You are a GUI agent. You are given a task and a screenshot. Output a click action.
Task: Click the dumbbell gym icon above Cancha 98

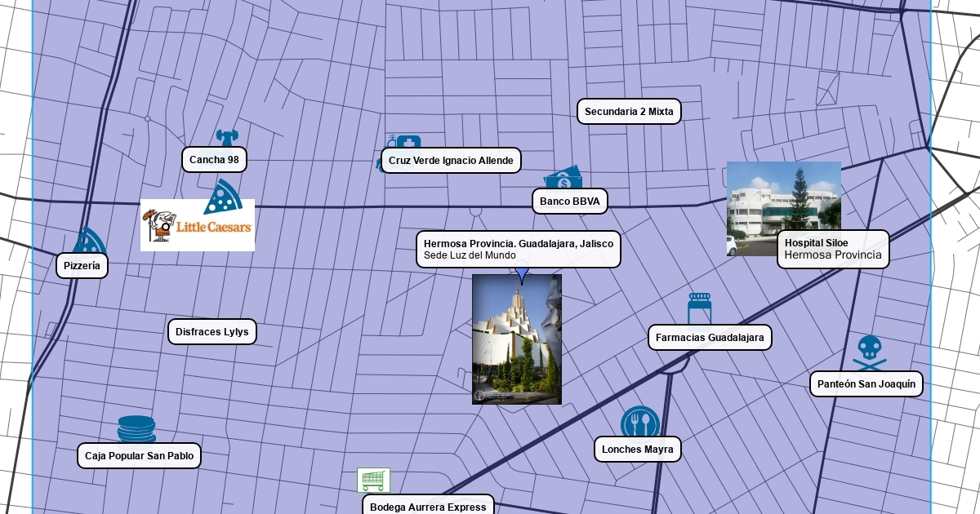tap(226, 138)
